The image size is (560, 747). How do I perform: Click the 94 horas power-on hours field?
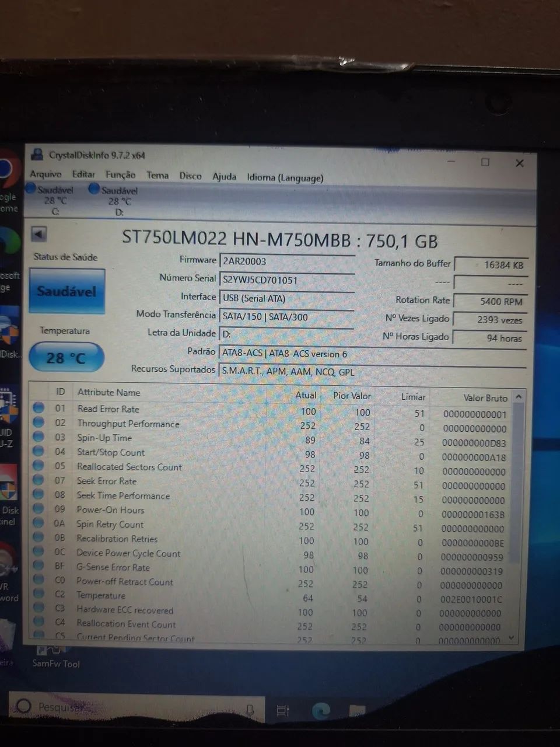point(490,338)
